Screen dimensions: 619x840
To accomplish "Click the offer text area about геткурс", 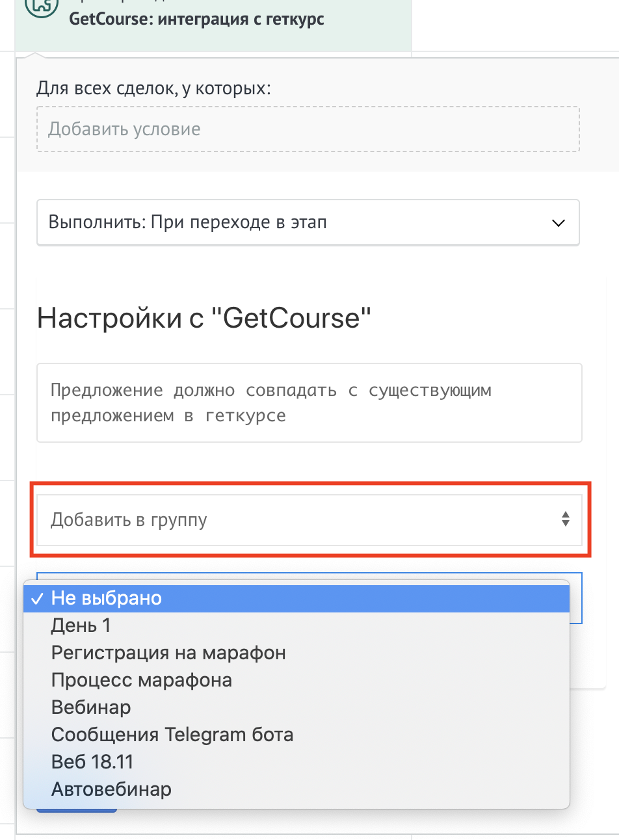I will [x=309, y=402].
